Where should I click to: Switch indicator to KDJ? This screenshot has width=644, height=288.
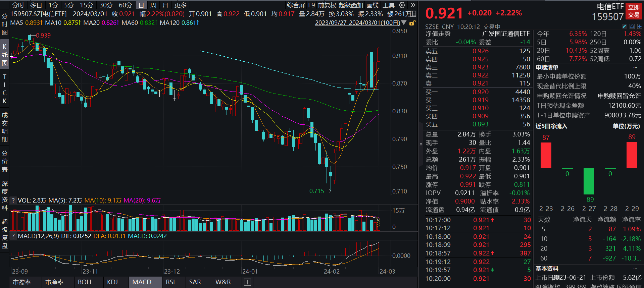(x=112, y=282)
